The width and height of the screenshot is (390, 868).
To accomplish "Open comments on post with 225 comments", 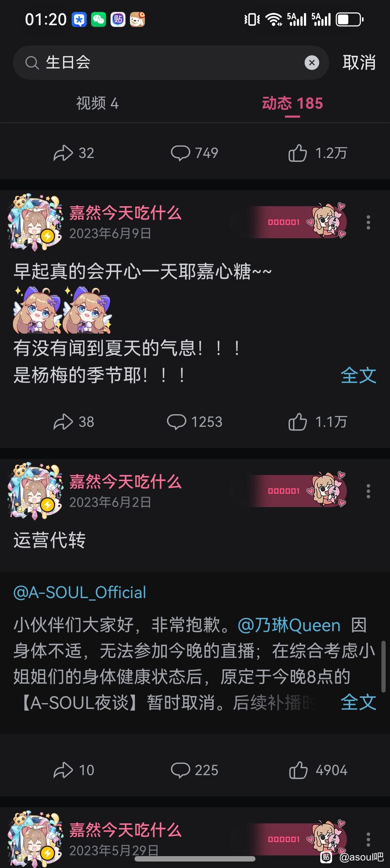I will pos(194,770).
